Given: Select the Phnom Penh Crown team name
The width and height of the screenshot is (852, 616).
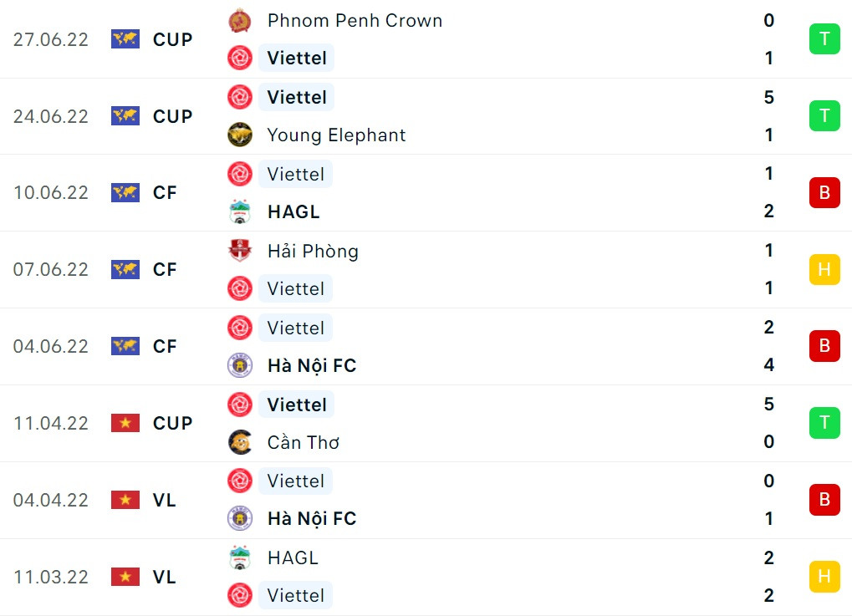Looking at the screenshot, I should 355,20.
